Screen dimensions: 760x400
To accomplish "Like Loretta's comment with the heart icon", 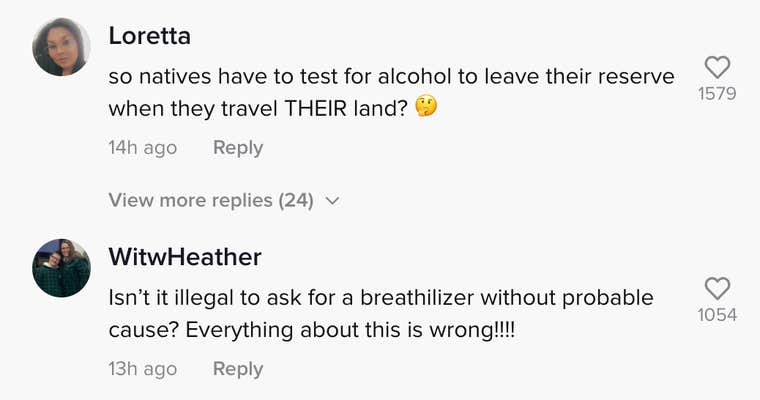I will click(x=718, y=68).
